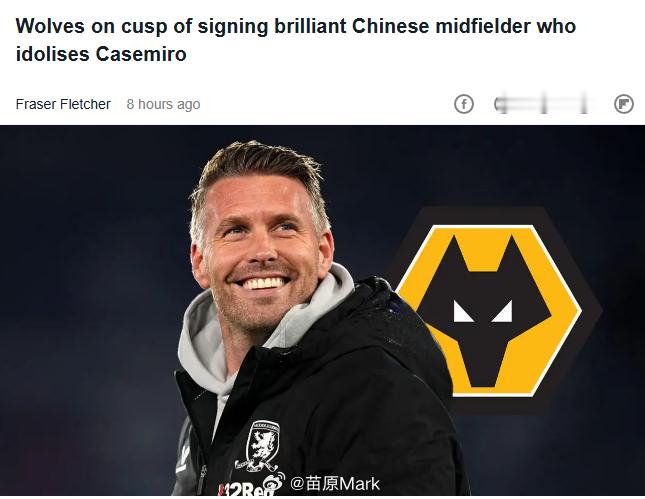Click the left eye of the wolf logo
645x499 pixels.
pyautogui.click(x=465, y=313)
